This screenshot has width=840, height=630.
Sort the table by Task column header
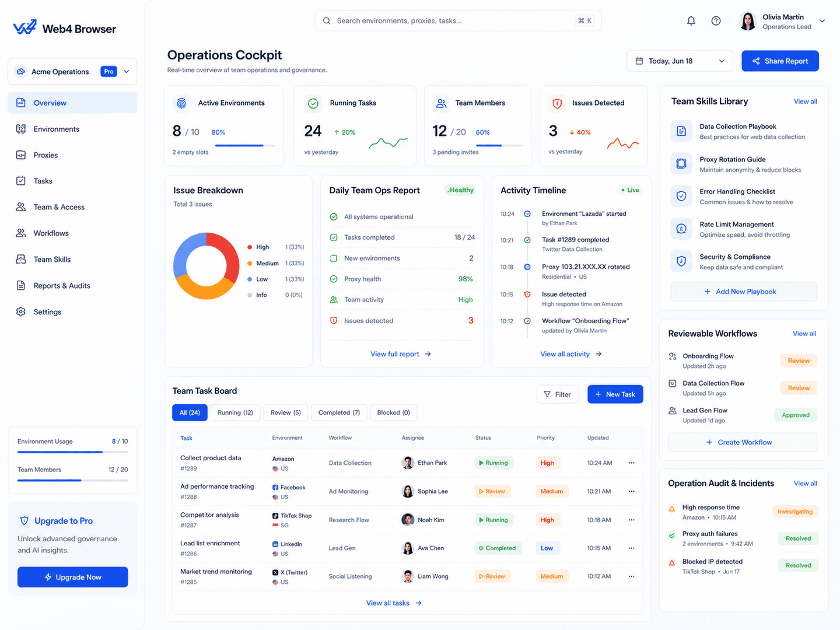[x=186, y=438]
